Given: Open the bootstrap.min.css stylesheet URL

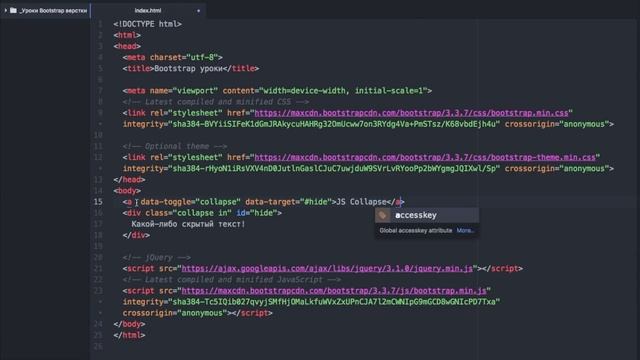Looking at the screenshot, I should (411, 113).
